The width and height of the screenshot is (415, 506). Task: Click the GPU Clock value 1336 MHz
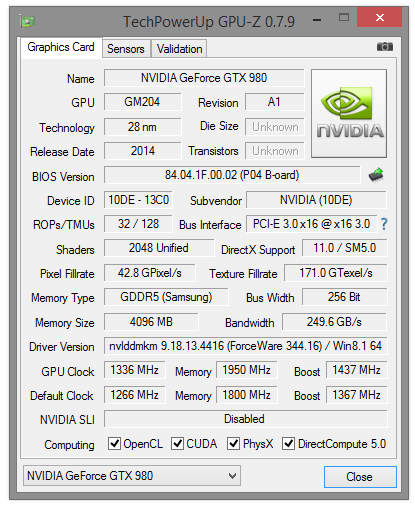click(134, 370)
